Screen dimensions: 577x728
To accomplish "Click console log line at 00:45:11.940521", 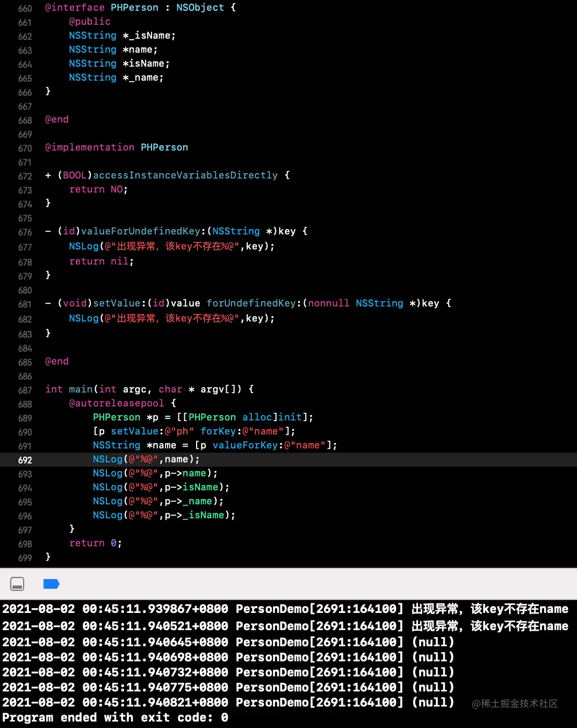I will click(x=285, y=626).
